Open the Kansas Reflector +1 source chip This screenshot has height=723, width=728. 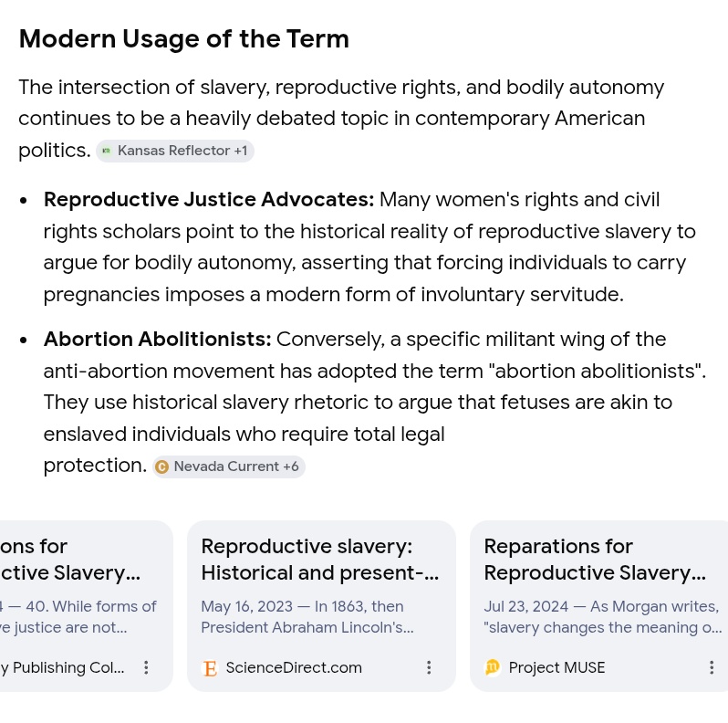175,151
